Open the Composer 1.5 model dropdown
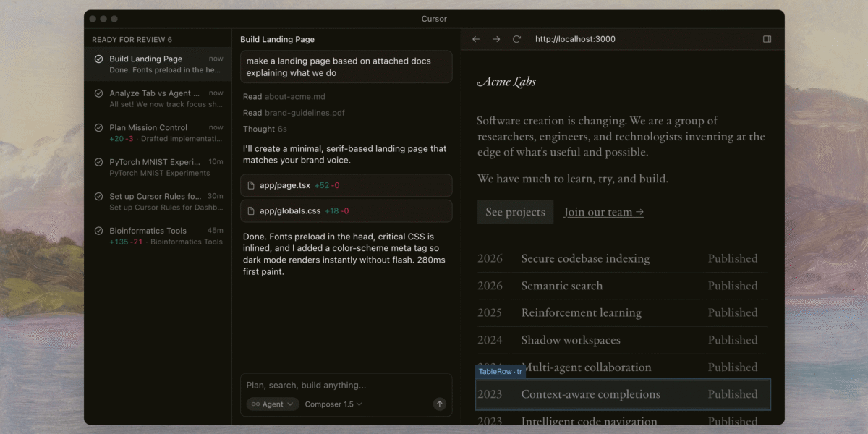Viewport: 868px width, 434px height. click(x=333, y=404)
